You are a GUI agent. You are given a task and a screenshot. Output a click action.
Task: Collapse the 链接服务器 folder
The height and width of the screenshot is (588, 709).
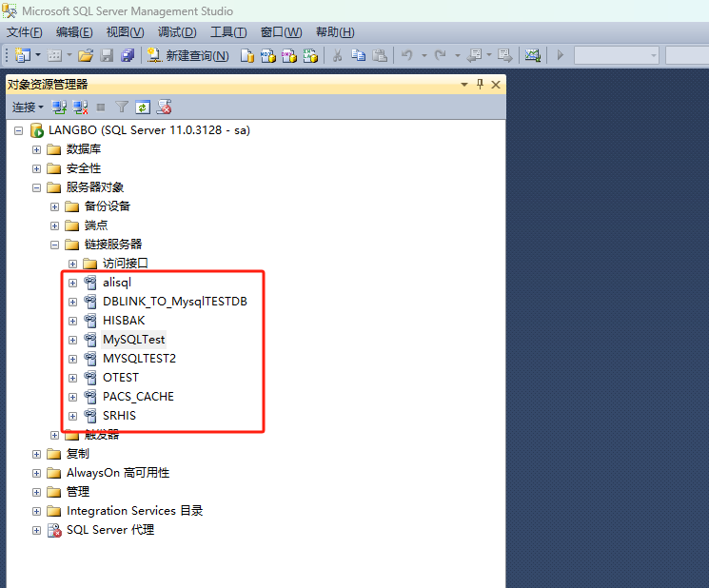tap(54, 245)
